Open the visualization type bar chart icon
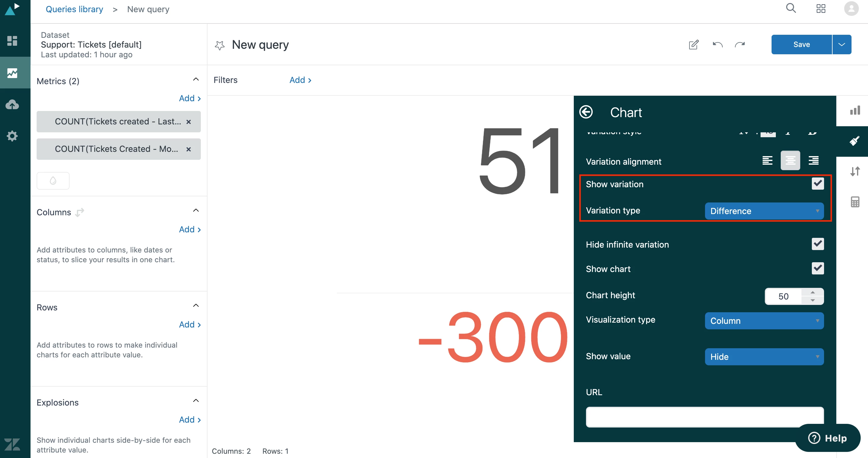This screenshot has height=458, width=868. 855,110
